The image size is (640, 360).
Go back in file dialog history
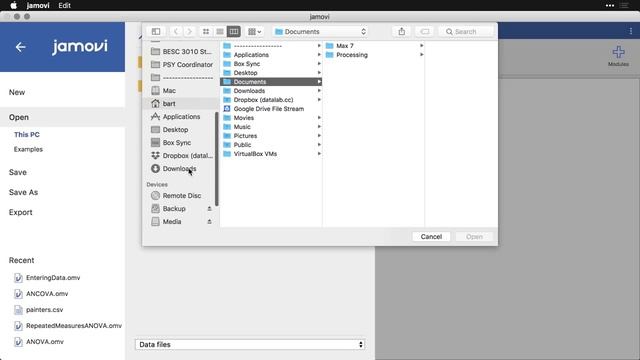[x=176, y=31]
